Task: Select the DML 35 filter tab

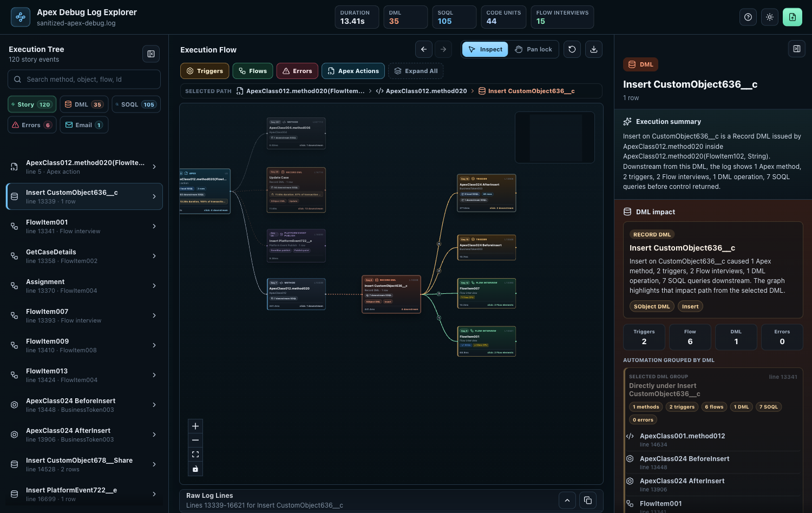Action: point(84,104)
